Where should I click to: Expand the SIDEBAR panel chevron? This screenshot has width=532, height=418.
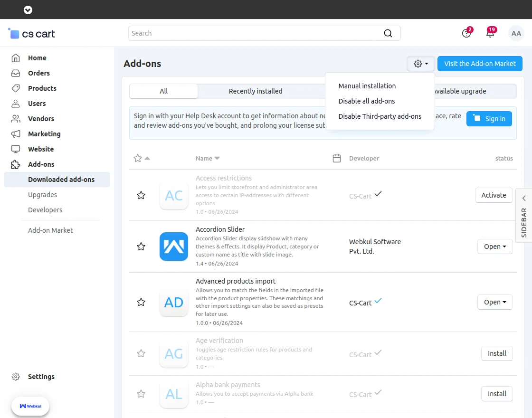[524, 198]
